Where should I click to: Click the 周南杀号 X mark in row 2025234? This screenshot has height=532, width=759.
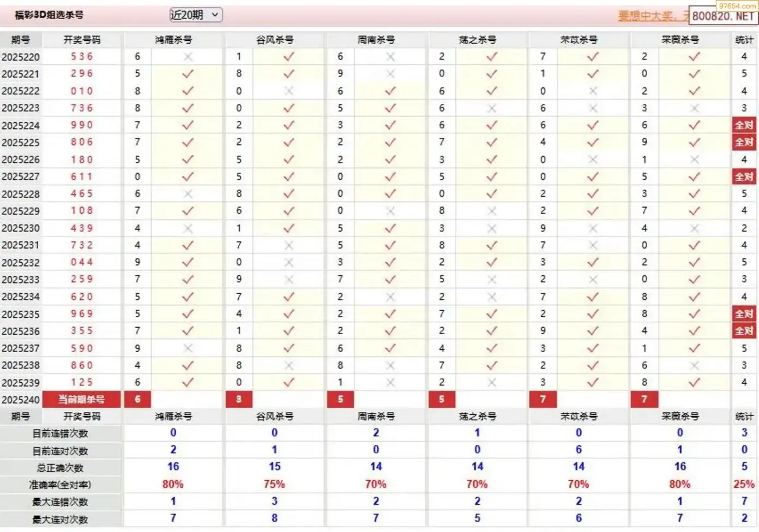click(x=390, y=297)
